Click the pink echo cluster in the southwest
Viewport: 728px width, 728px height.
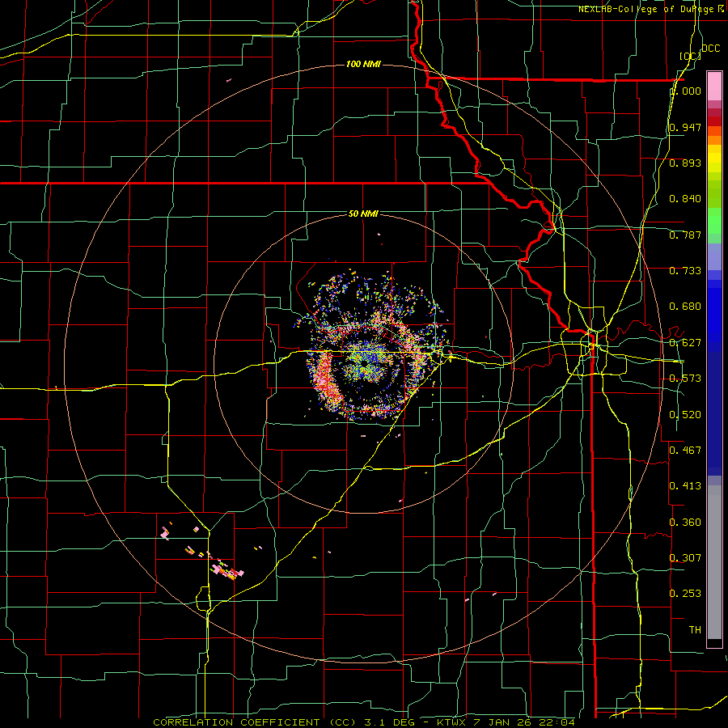pyautogui.click(x=227, y=571)
